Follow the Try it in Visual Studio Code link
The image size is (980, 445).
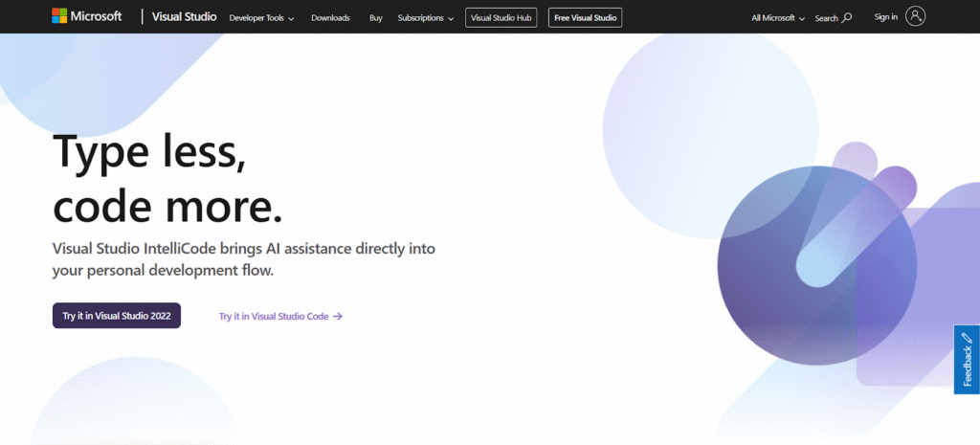point(274,316)
